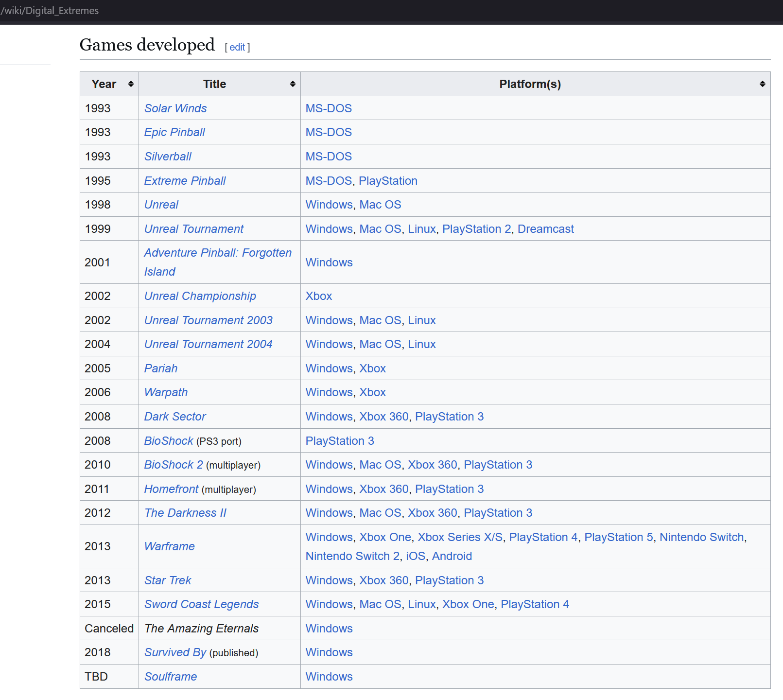Image resolution: width=783 pixels, height=700 pixels.
Task: Open the Homefront article link
Action: tap(172, 489)
